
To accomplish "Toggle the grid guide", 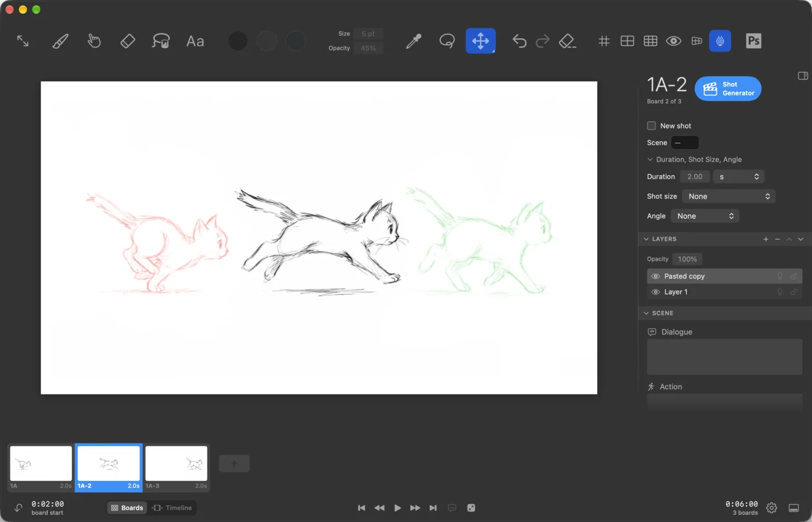I will coord(604,41).
